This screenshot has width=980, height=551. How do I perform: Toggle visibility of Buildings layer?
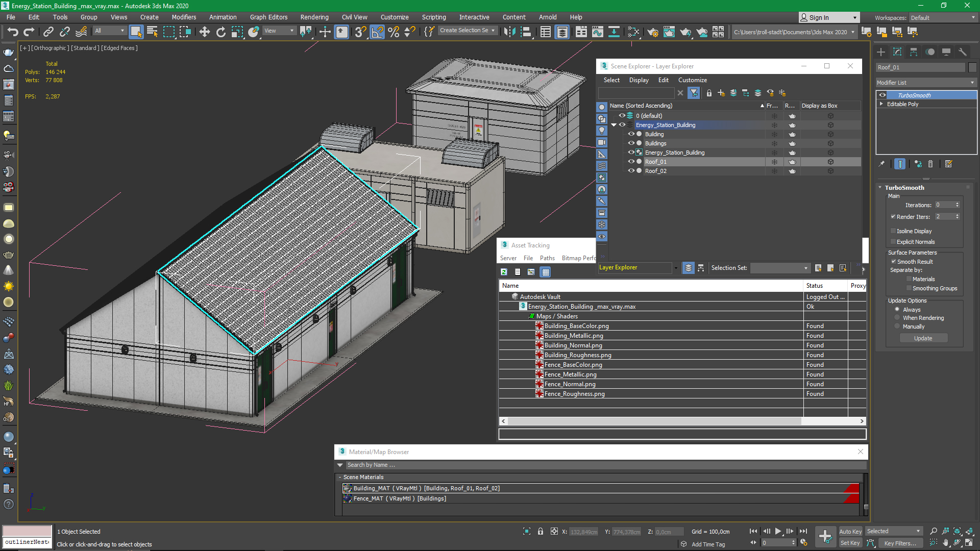[630, 143]
